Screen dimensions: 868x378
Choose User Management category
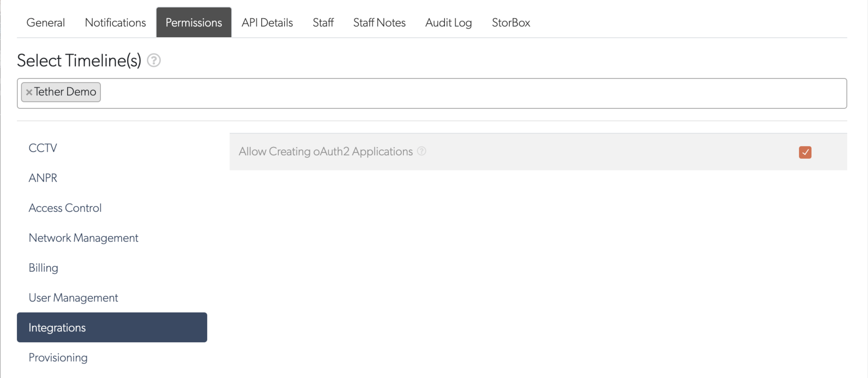(x=73, y=298)
